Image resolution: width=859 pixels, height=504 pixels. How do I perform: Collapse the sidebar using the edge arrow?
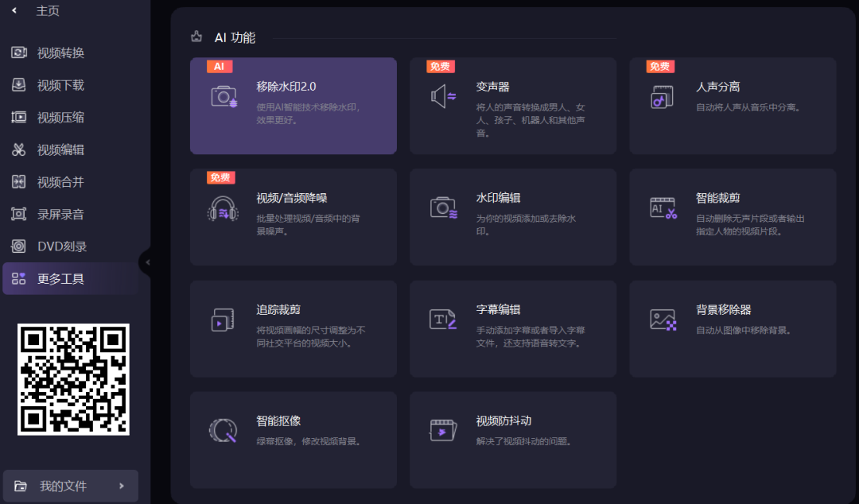[x=148, y=261]
